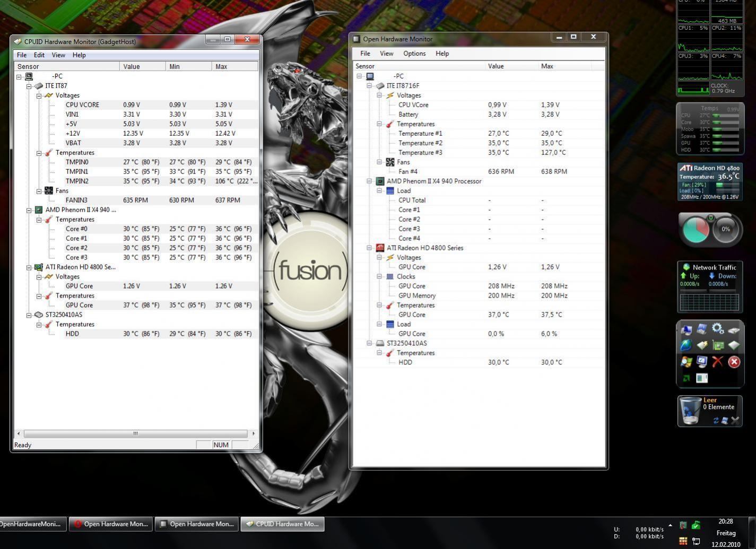Open File menu in CPUID Hardware Monitor
Viewport: 756px width, 549px height.
(x=22, y=55)
